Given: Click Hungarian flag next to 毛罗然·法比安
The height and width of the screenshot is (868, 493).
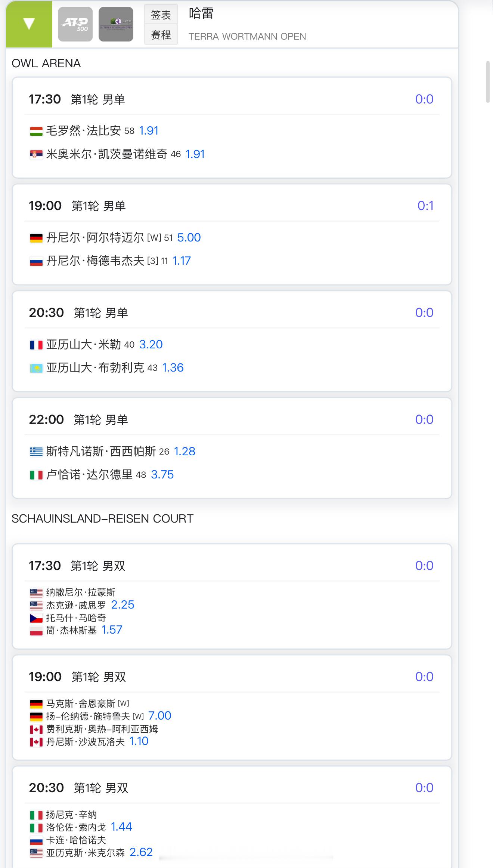Looking at the screenshot, I should pyautogui.click(x=36, y=131).
